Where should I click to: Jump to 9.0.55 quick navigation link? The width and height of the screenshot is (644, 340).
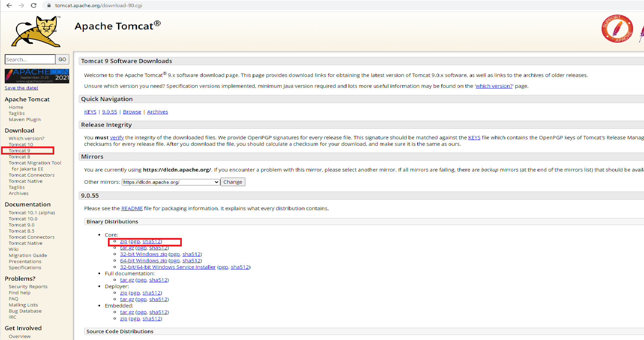click(110, 112)
